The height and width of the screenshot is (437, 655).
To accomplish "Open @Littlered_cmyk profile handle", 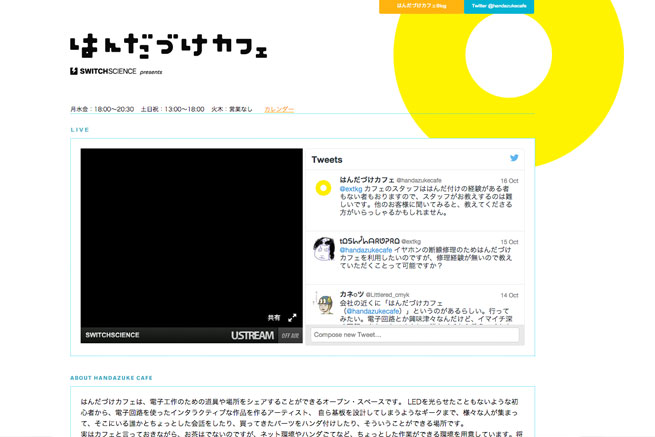I will (388, 295).
